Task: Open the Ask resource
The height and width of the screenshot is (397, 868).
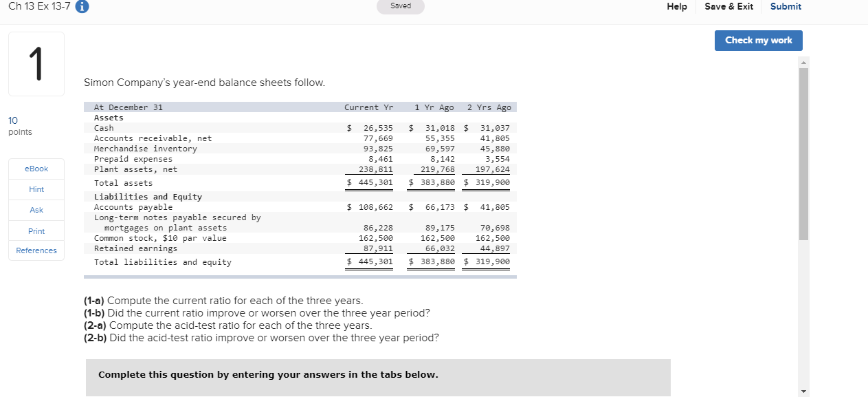Action: (36, 210)
